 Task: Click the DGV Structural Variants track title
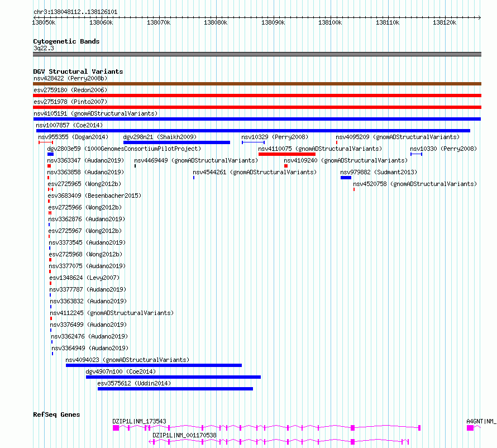click(x=78, y=72)
